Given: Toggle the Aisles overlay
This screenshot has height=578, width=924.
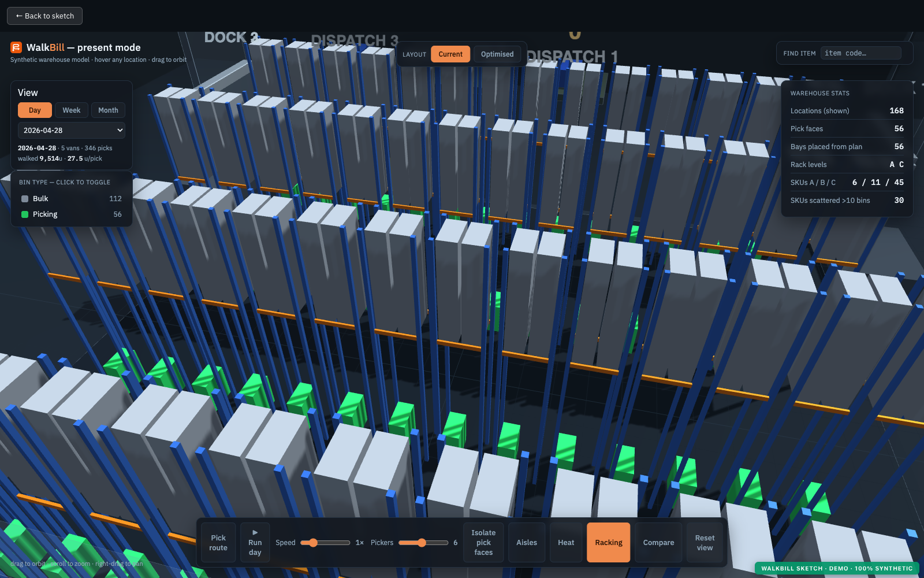Looking at the screenshot, I should [x=527, y=543].
